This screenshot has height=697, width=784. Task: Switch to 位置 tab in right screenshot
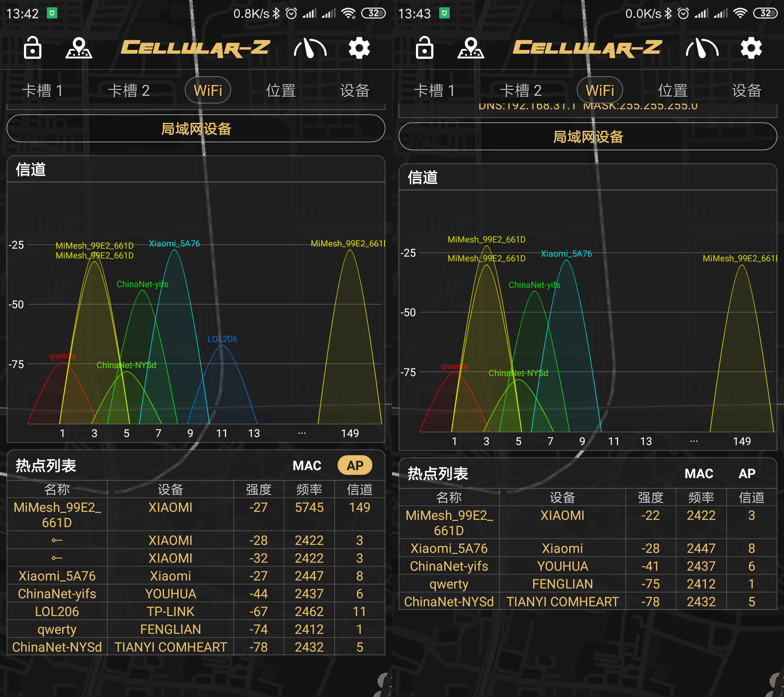pyautogui.click(x=673, y=90)
